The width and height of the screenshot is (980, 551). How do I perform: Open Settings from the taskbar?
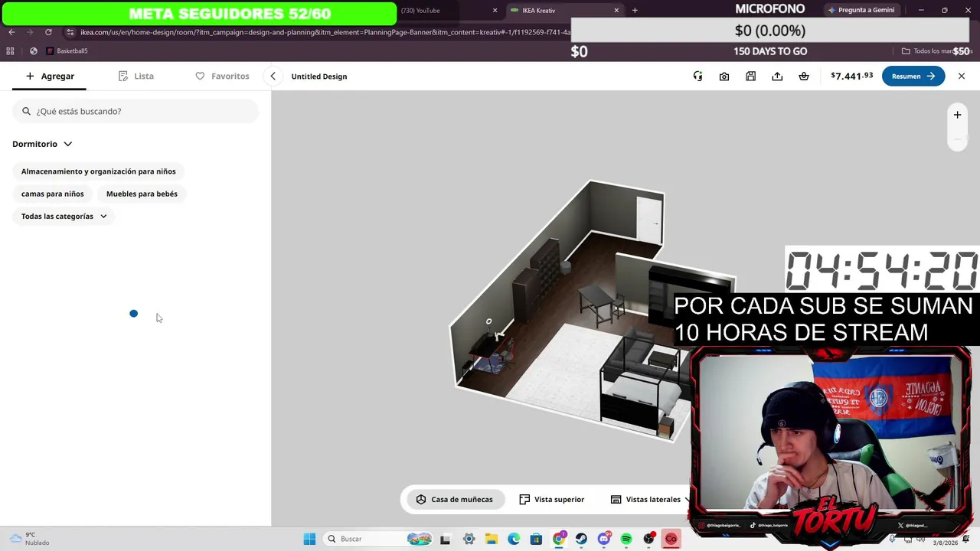tap(469, 539)
